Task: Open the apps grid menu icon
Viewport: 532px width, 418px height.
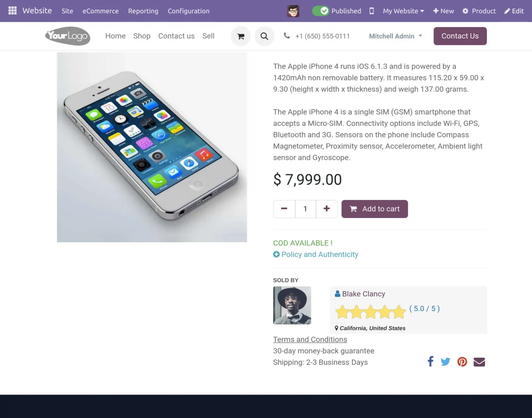Action: [x=12, y=11]
